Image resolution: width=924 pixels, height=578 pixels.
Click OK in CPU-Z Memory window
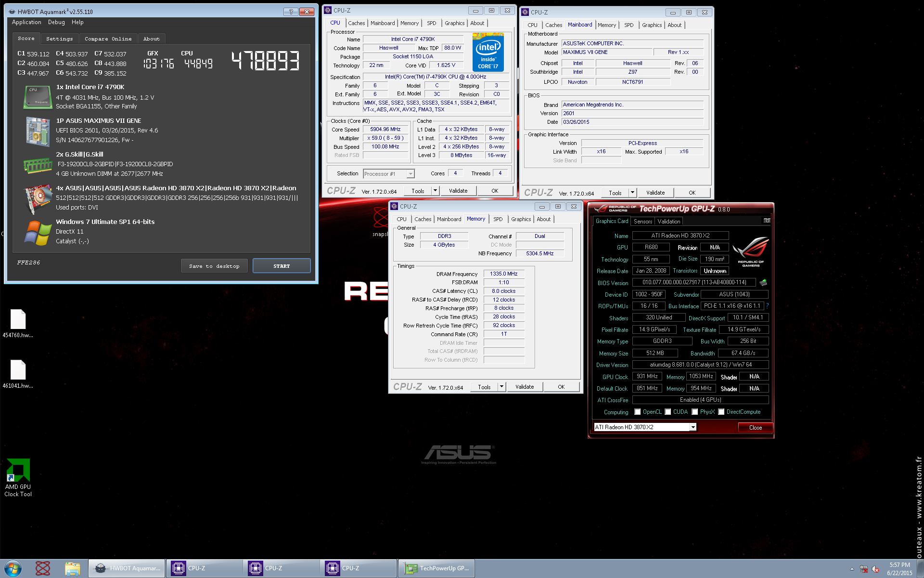[x=561, y=387]
